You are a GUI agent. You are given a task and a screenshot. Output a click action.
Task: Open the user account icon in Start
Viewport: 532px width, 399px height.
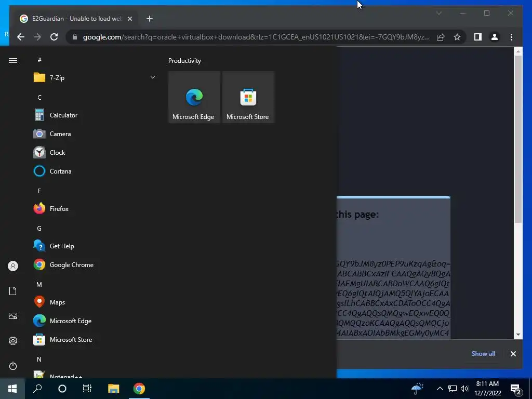[x=13, y=266]
